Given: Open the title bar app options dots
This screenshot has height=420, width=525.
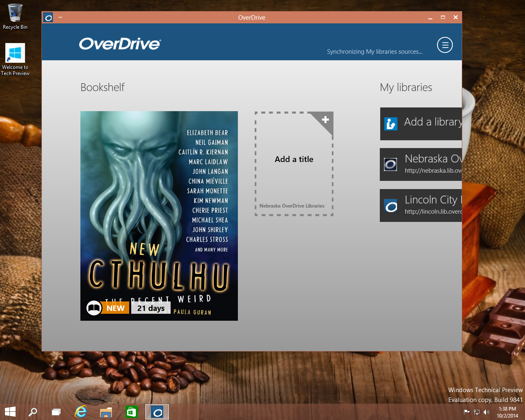Looking at the screenshot, I should (60, 17).
